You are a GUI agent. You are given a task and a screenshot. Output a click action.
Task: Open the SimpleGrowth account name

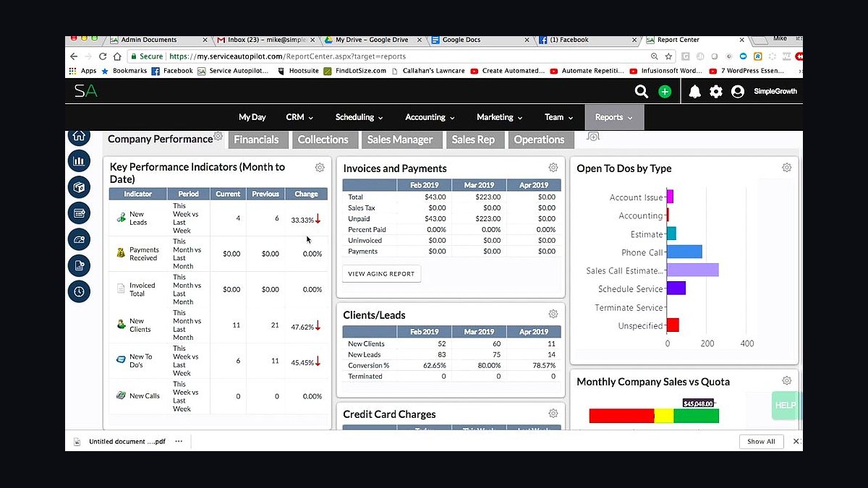pos(775,92)
